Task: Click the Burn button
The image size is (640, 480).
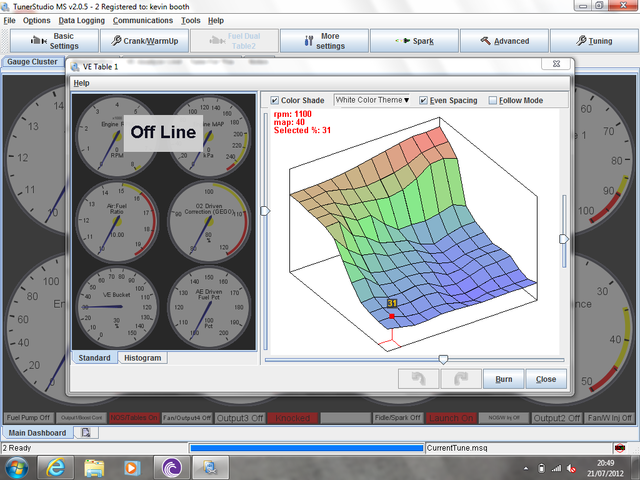Action: (x=503, y=379)
